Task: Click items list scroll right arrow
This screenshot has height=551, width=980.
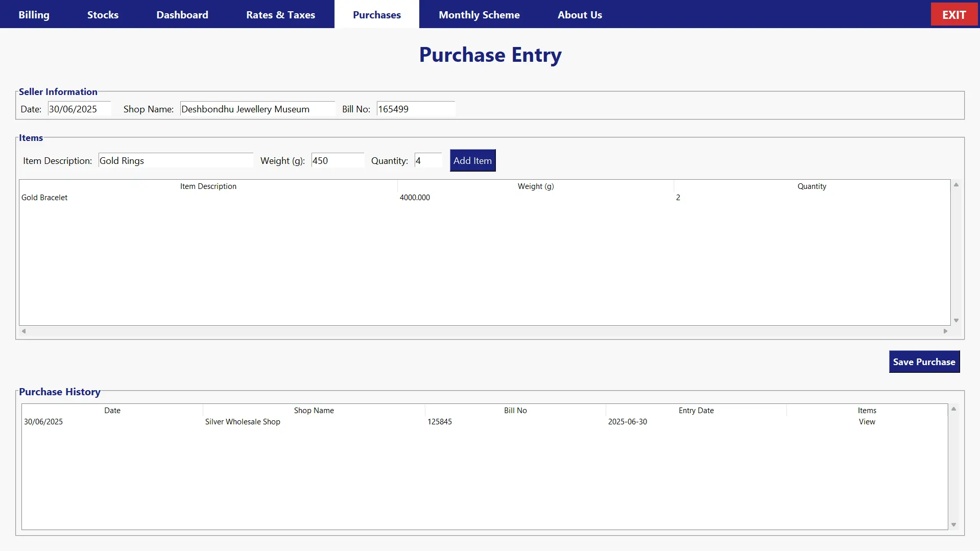Action: [x=945, y=331]
